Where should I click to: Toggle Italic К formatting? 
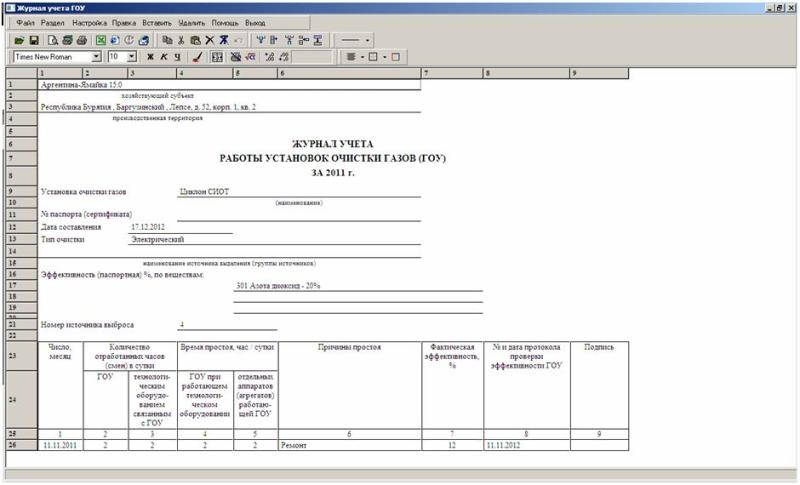[163, 57]
